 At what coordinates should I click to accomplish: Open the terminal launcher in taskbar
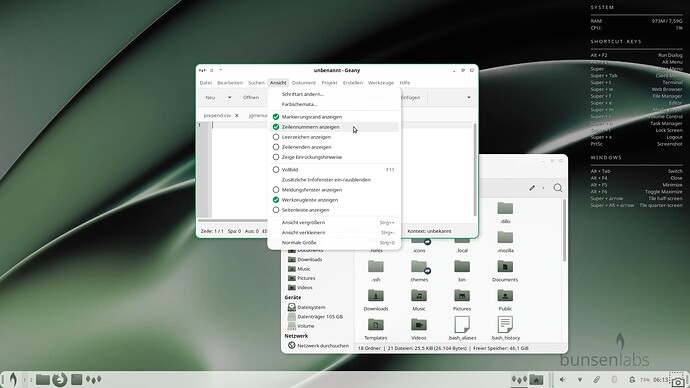77,379
